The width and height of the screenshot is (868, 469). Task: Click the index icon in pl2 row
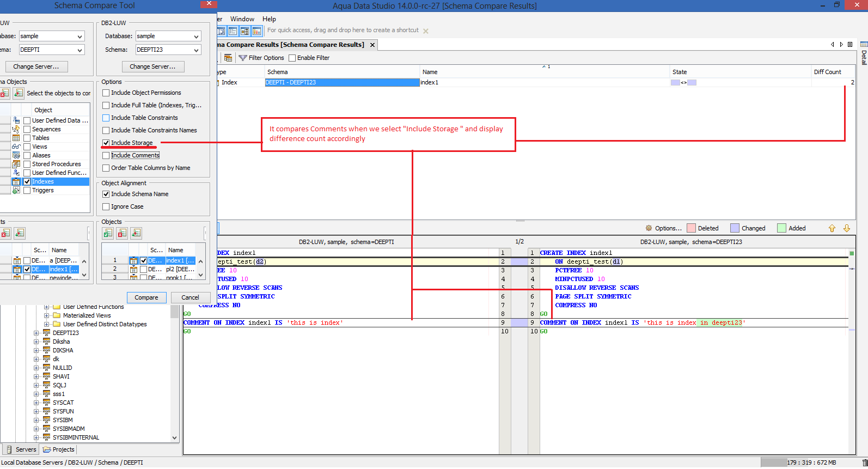[133, 269]
